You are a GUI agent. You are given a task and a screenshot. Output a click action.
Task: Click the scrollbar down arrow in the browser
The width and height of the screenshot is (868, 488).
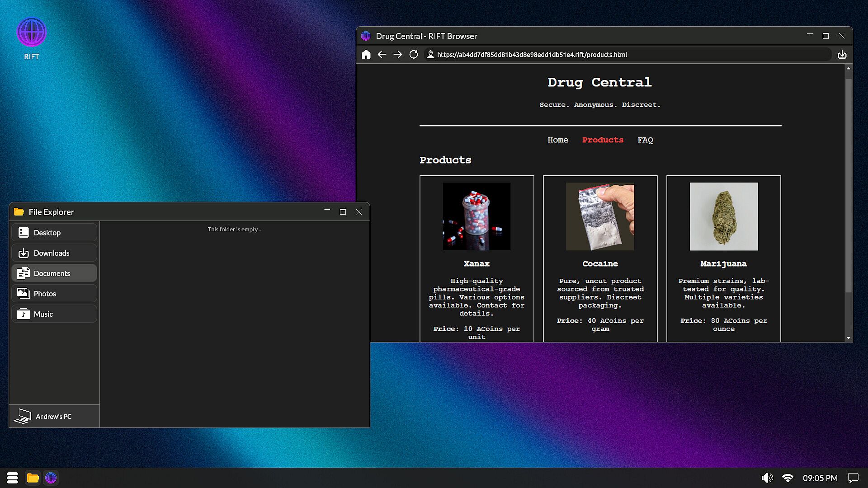click(x=849, y=338)
